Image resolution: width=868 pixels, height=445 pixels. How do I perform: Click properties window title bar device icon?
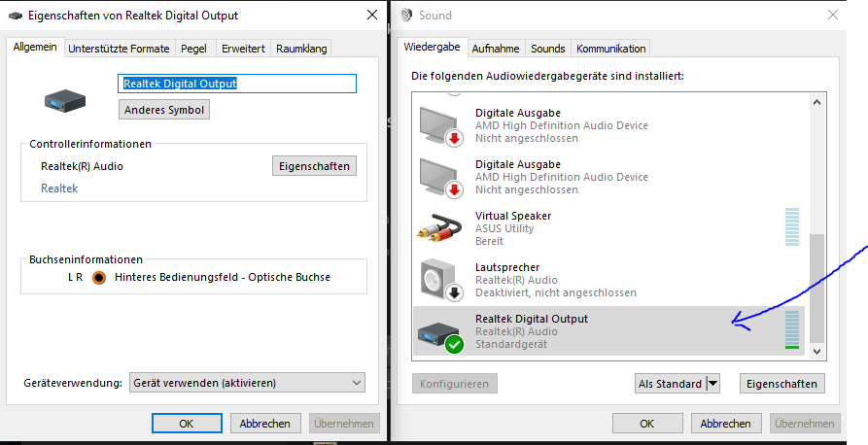[16, 16]
